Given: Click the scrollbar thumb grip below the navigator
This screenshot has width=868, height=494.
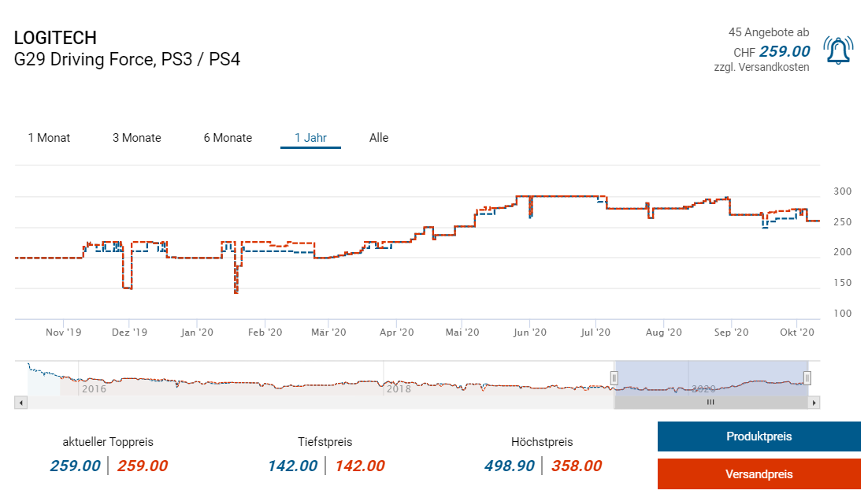Looking at the screenshot, I should [x=710, y=403].
